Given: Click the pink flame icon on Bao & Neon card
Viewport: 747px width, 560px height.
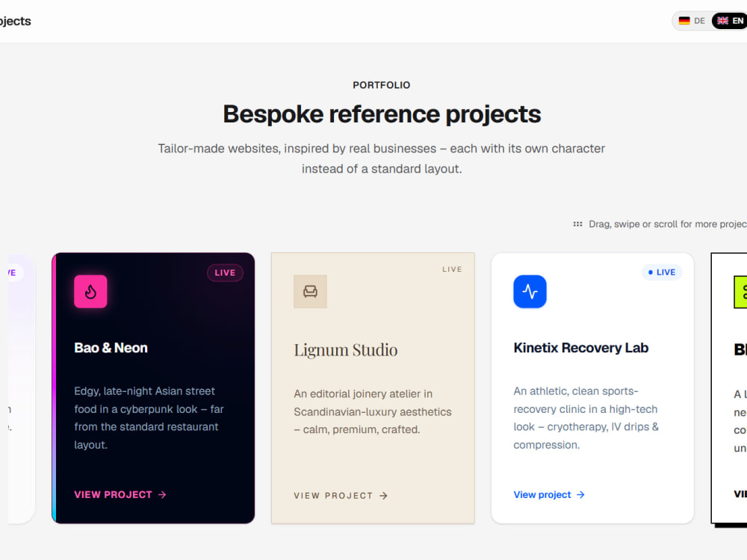Looking at the screenshot, I should (90, 291).
